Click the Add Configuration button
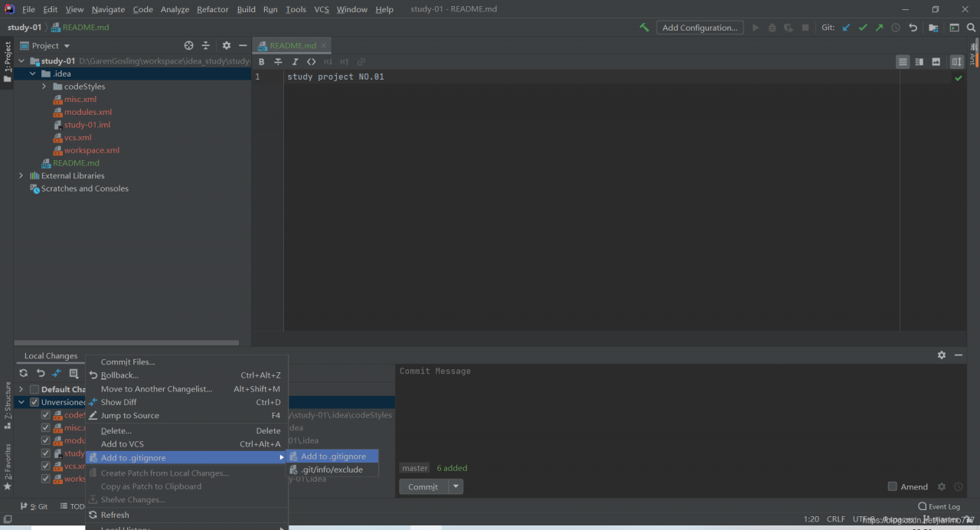This screenshot has width=980, height=530. [x=700, y=28]
